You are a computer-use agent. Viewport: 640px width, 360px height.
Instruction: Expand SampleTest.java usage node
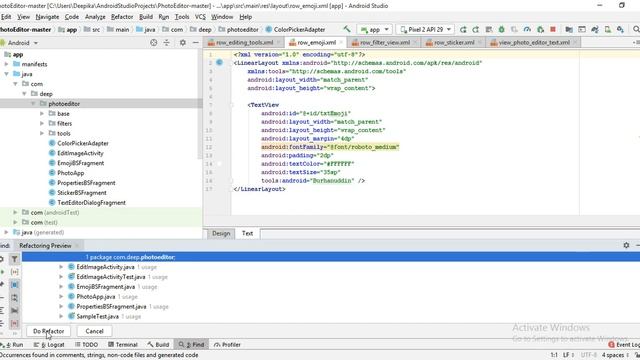point(61,316)
